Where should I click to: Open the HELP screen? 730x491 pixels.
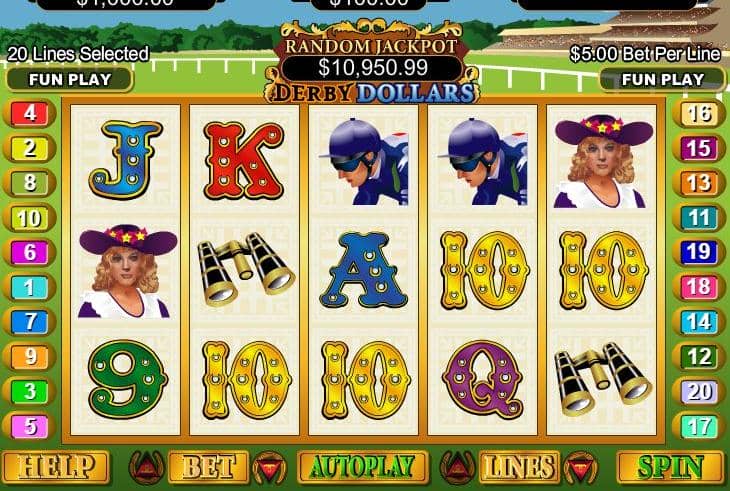(x=55, y=467)
